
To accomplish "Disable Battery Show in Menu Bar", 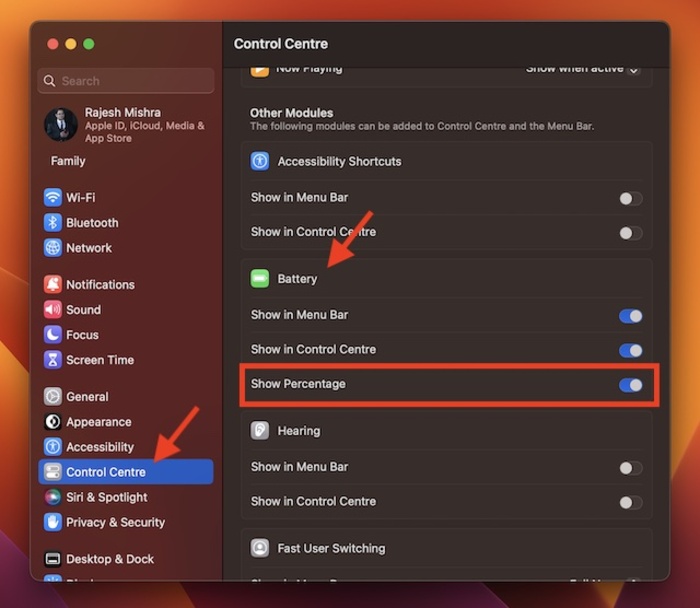I will pos(631,316).
